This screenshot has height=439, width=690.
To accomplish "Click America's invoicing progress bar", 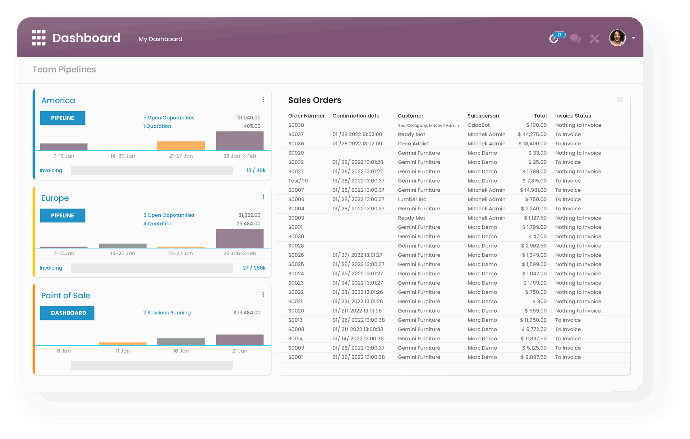I will [x=152, y=171].
